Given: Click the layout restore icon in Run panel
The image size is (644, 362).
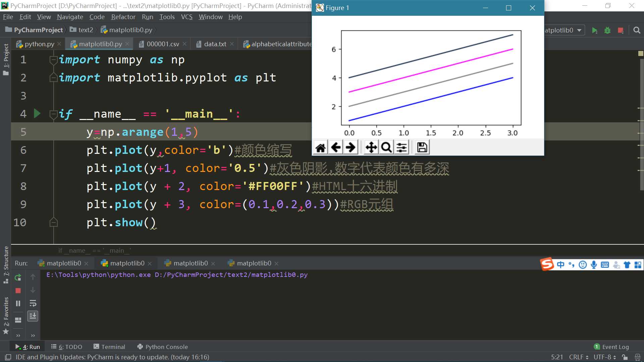Looking at the screenshot, I should 18,320.
